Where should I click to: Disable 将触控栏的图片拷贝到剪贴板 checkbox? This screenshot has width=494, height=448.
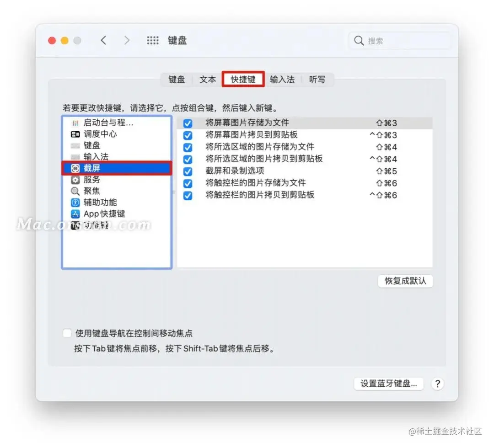[188, 196]
